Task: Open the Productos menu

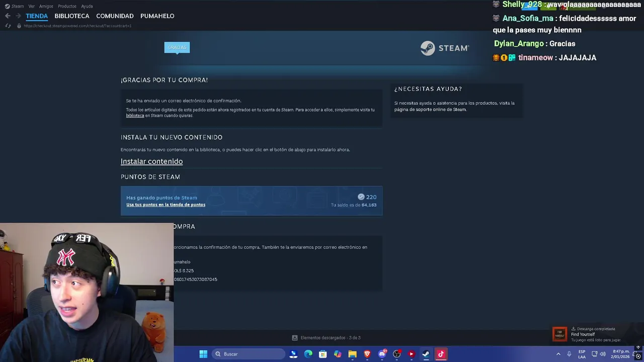Action: 67,6
